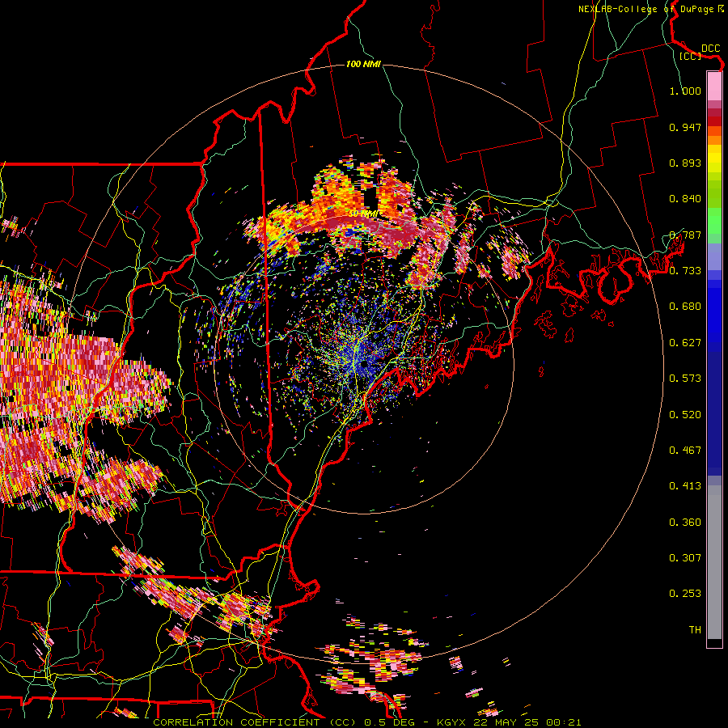Pick the bright green segment of the color bar
Screen dimensions: 728x728
714,221
